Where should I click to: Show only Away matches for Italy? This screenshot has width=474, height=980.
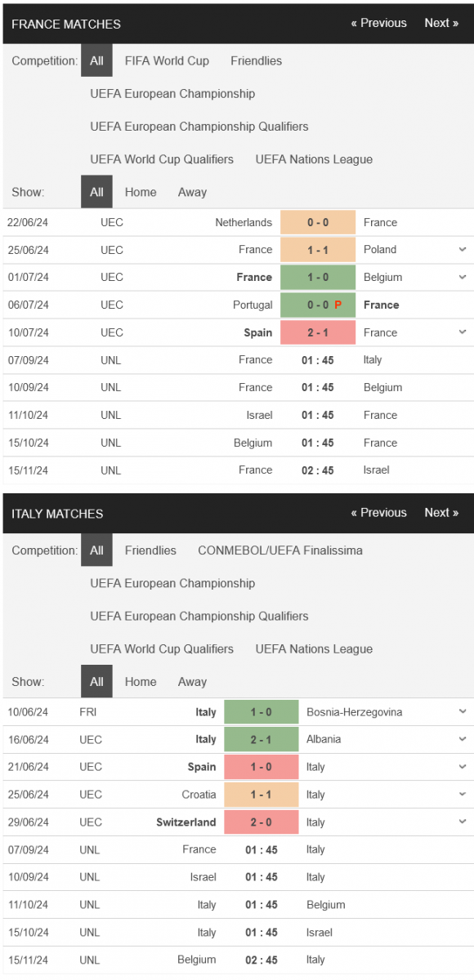pos(192,682)
